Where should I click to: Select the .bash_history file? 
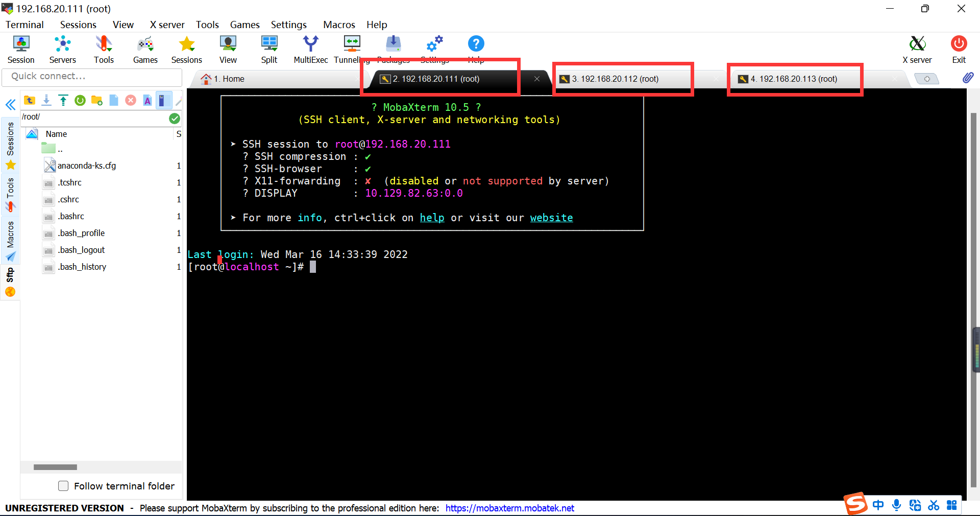pos(82,267)
